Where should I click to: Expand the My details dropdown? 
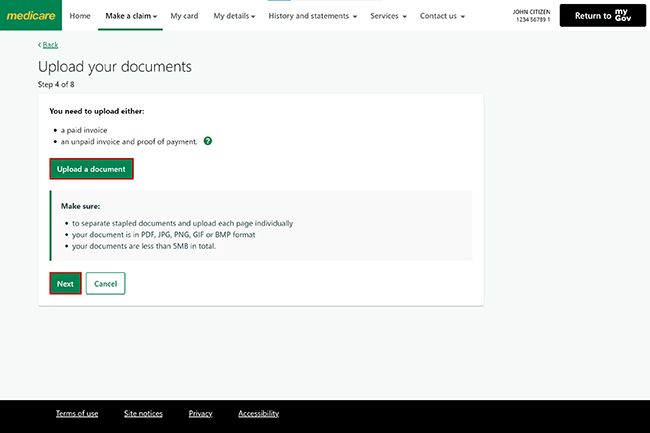[x=234, y=16]
